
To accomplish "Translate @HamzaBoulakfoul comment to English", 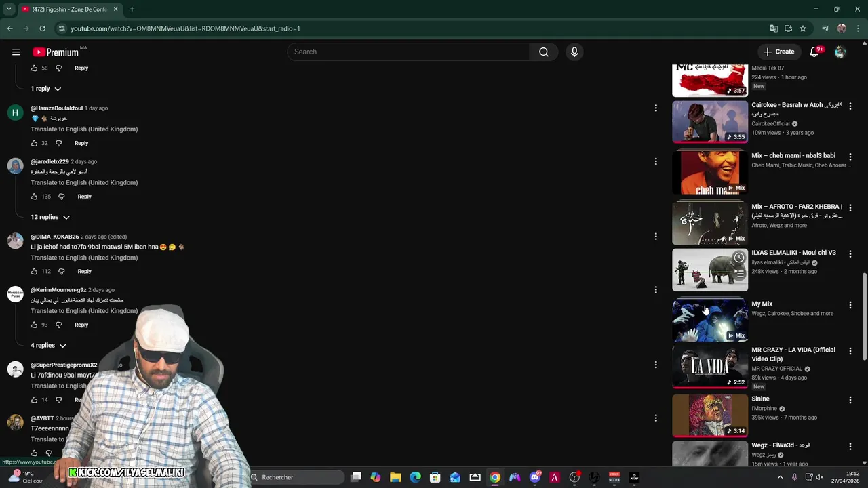I will (84, 129).
